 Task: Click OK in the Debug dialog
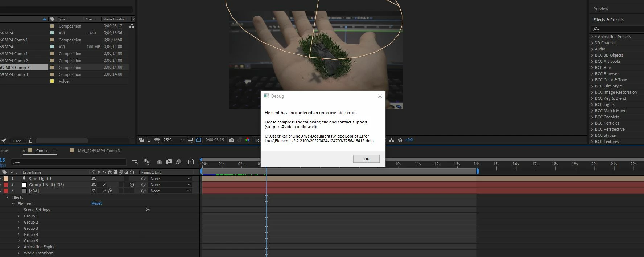click(366, 159)
